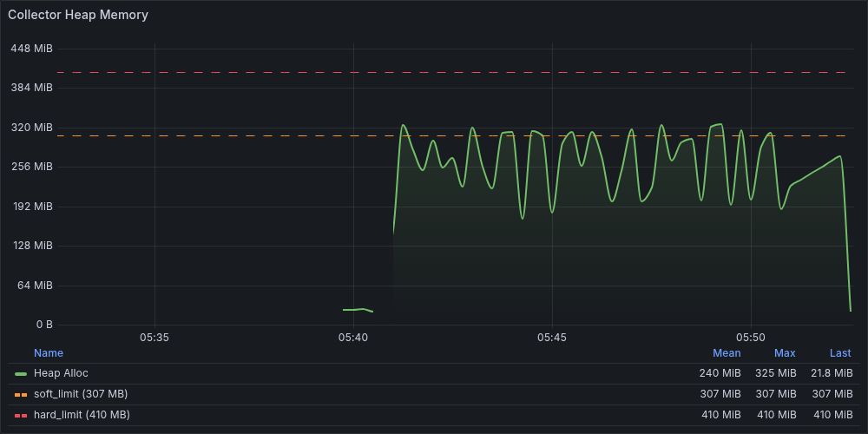Sort legend by the Last column header
This screenshot has width=868, height=434.
840,353
